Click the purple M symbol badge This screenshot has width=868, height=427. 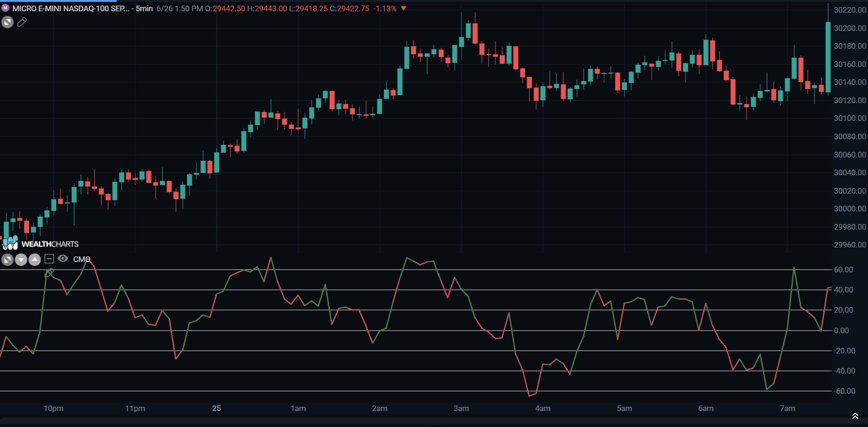click(x=6, y=8)
